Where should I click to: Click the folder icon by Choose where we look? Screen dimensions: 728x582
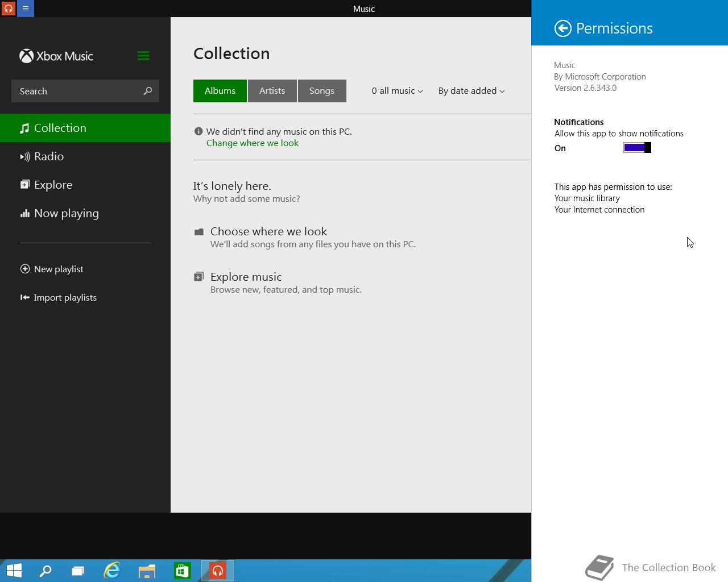pos(198,232)
